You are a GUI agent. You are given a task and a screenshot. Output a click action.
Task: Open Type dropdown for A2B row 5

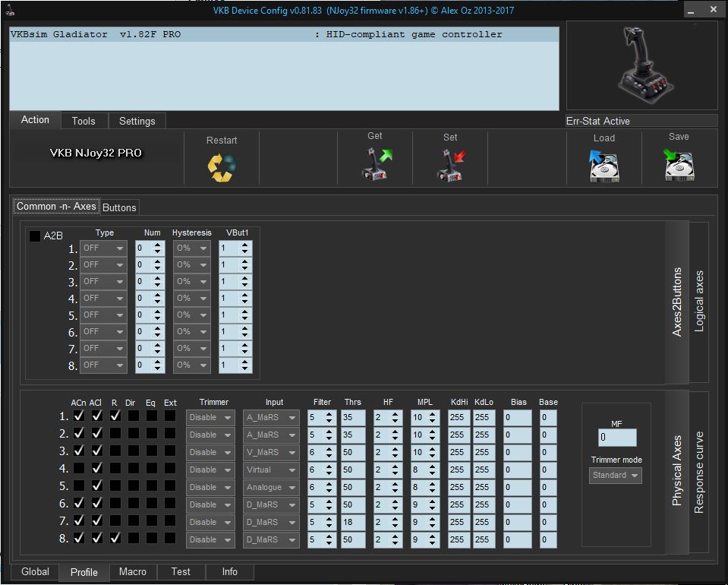pos(103,315)
